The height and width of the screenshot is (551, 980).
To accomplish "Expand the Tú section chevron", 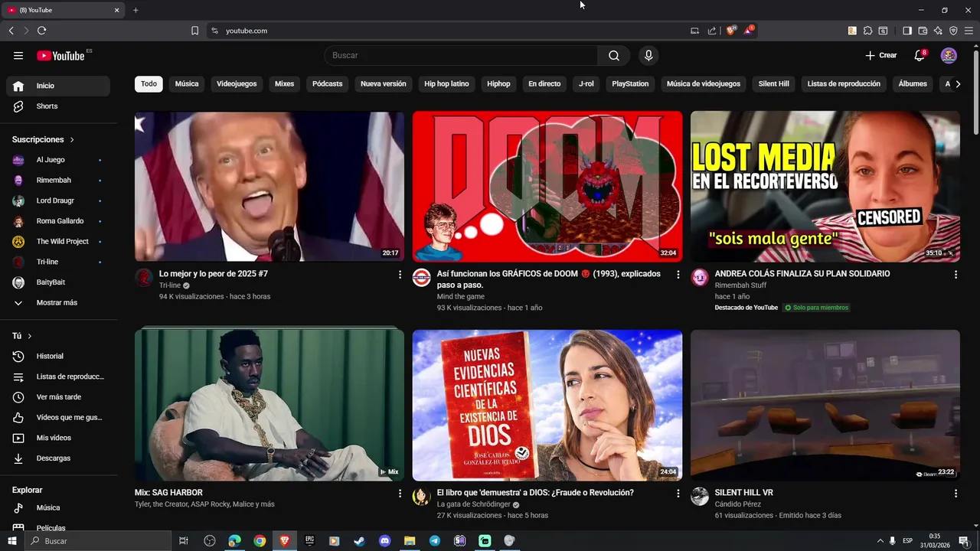I will pyautogui.click(x=30, y=336).
